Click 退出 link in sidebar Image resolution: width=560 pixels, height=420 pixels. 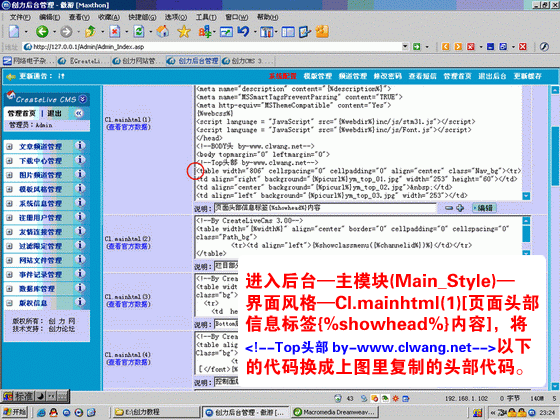point(54,114)
